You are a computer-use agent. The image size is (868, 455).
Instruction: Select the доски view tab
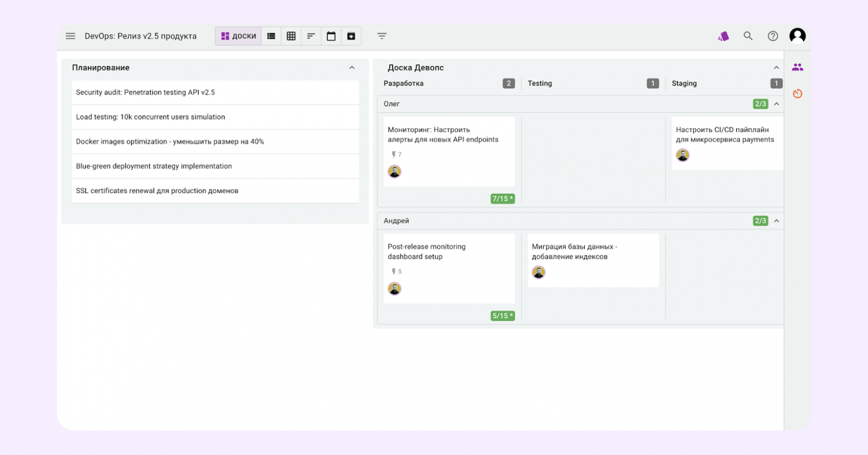[x=239, y=36]
